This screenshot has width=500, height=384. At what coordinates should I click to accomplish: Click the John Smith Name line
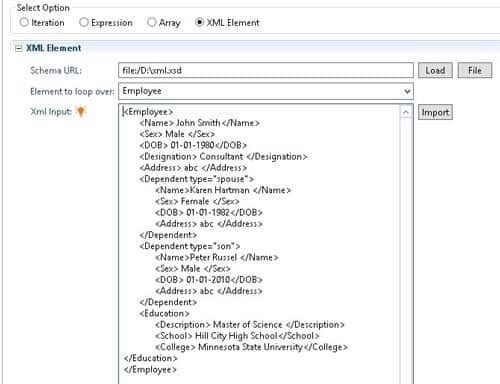(199, 123)
